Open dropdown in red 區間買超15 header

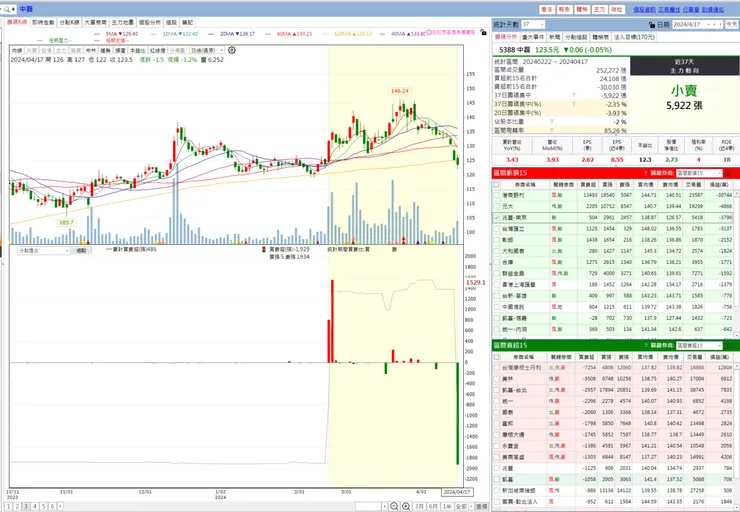pyautogui.click(x=699, y=173)
